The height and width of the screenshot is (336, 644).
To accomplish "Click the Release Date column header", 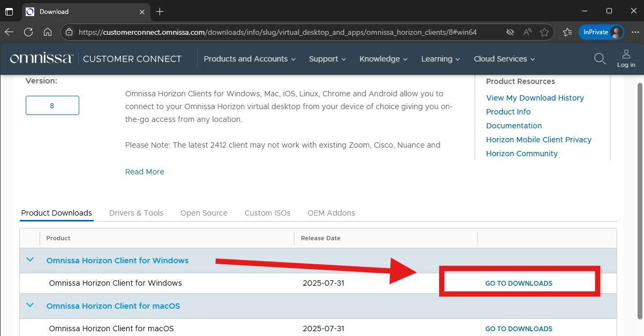I will pos(321,238).
